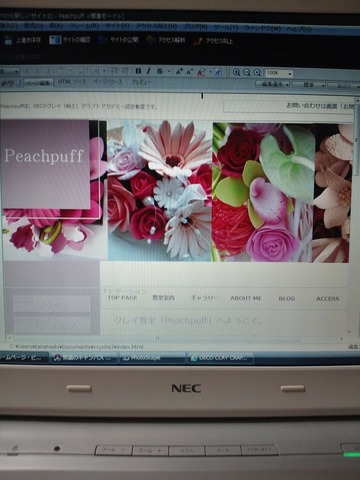Toggle italic formatting I
The width and height of the screenshot is (360, 480).
149,71
